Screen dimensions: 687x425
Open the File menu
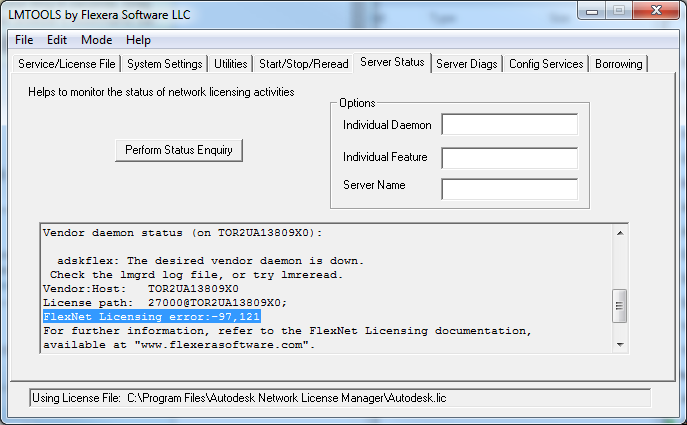pyautogui.click(x=24, y=40)
